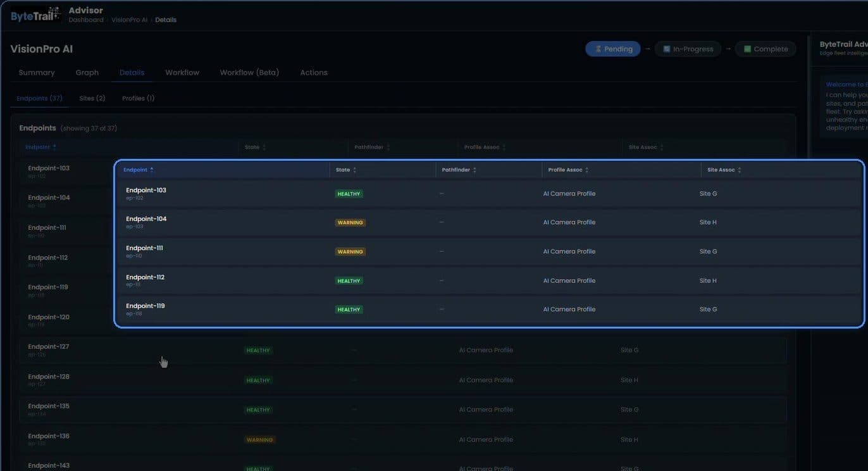The height and width of the screenshot is (471, 868).
Task: Select the Details tab
Action: pyautogui.click(x=132, y=73)
